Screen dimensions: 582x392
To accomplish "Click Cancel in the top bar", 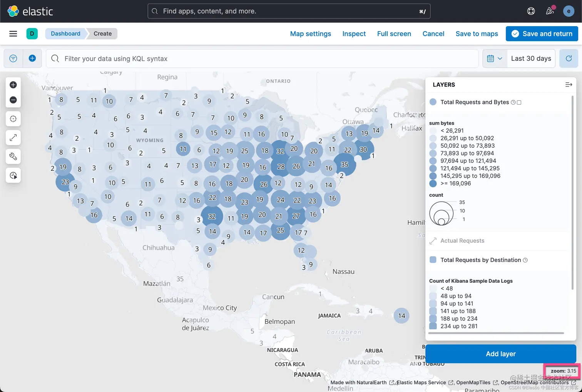I will click(x=433, y=34).
